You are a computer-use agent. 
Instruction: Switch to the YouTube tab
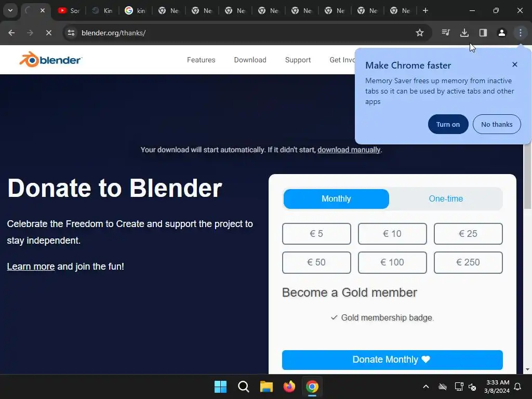pyautogui.click(x=69, y=10)
